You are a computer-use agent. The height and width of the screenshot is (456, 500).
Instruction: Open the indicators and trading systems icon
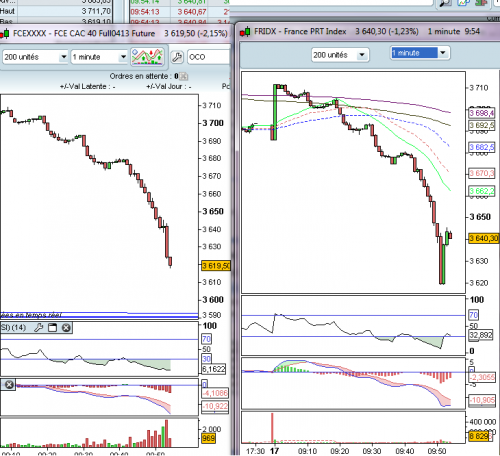[147, 57]
